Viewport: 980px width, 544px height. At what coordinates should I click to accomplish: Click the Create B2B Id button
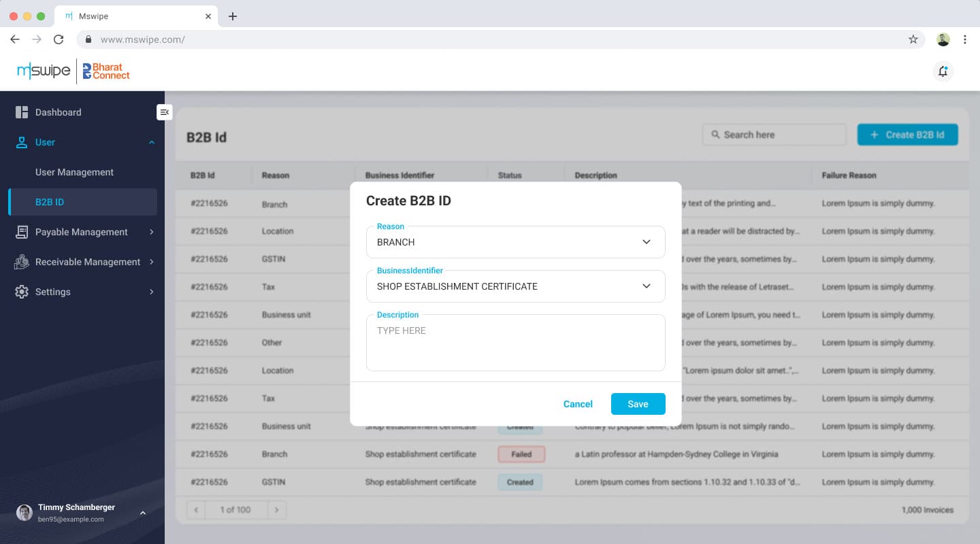[907, 135]
